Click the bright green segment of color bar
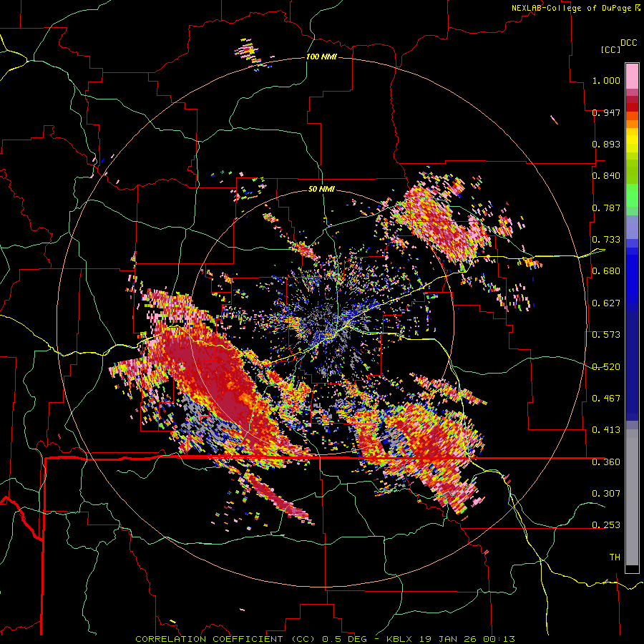Screen dimensions: 644x644 (632, 195)
